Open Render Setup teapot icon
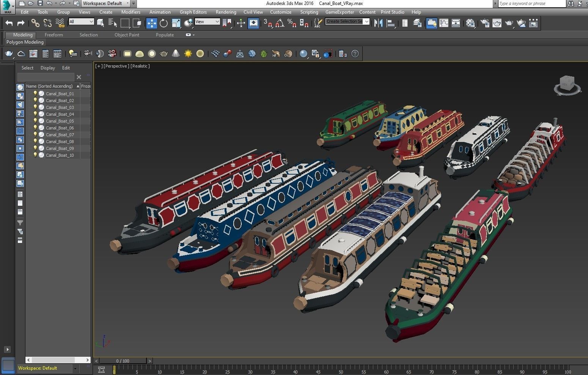Screen dimensions: 588x375 coord(485,23)
